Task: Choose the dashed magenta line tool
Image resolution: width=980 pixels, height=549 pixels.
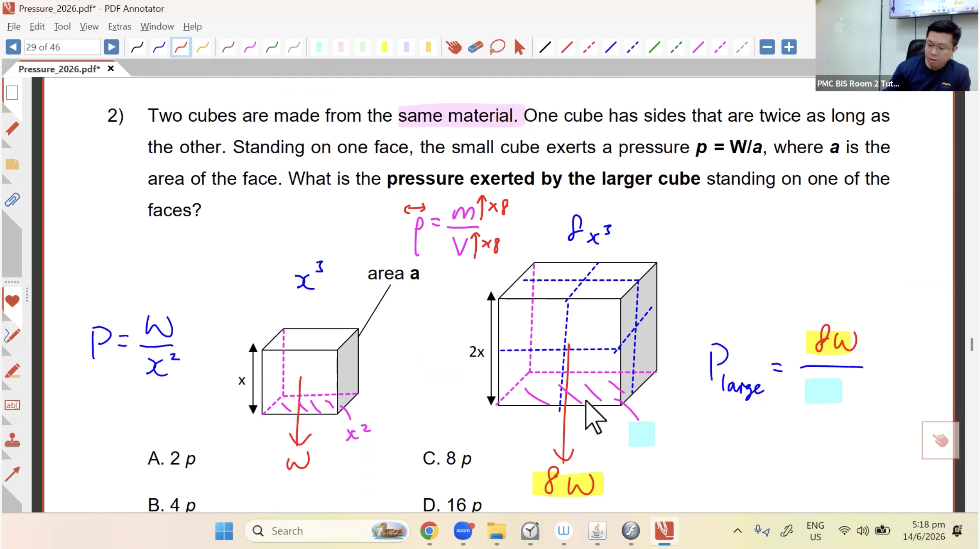Action: [x=720, y=47]
